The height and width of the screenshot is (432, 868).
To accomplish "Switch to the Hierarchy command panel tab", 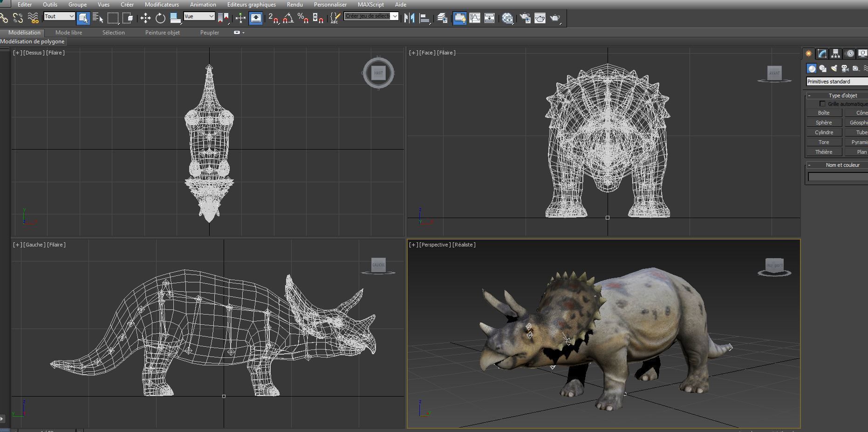I will point(835,54).
